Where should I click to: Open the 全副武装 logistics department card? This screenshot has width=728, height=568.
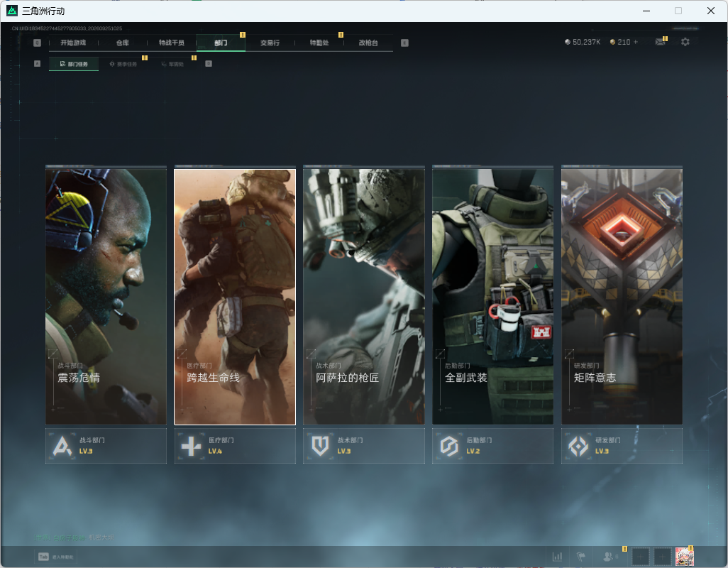pyautogui.click(x=492, y=296)
